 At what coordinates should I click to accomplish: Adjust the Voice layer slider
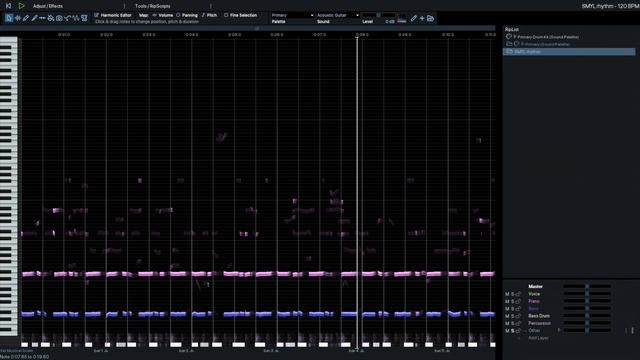(587, 294)
